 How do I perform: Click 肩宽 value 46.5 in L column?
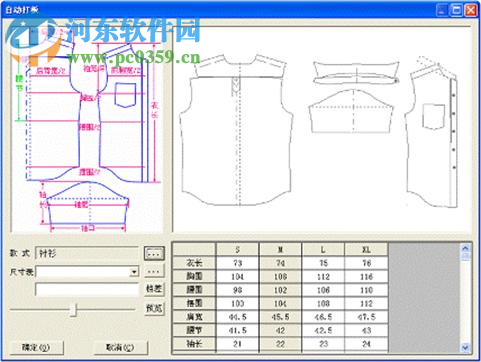pos(323,317)
